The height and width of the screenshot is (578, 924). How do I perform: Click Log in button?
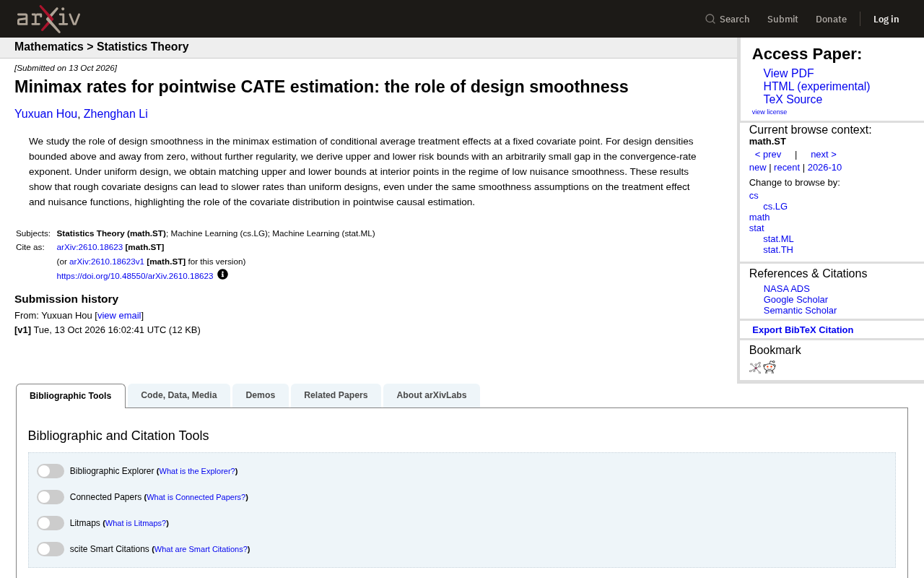(886, 19)
